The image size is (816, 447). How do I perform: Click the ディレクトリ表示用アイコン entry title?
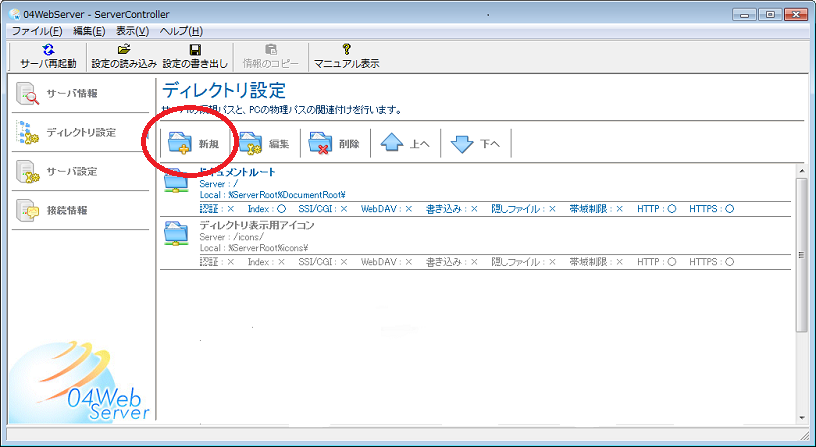point(257,225)
